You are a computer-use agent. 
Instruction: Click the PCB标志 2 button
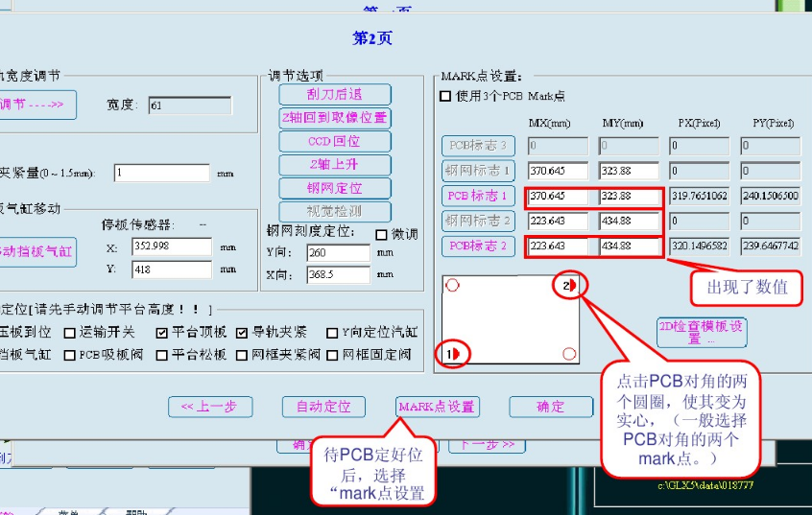(x=479, y=246)
